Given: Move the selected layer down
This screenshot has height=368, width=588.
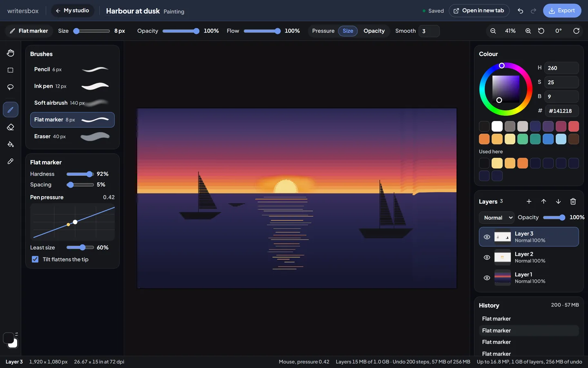Looking at the screenshot, I should [x=558, y=202].
